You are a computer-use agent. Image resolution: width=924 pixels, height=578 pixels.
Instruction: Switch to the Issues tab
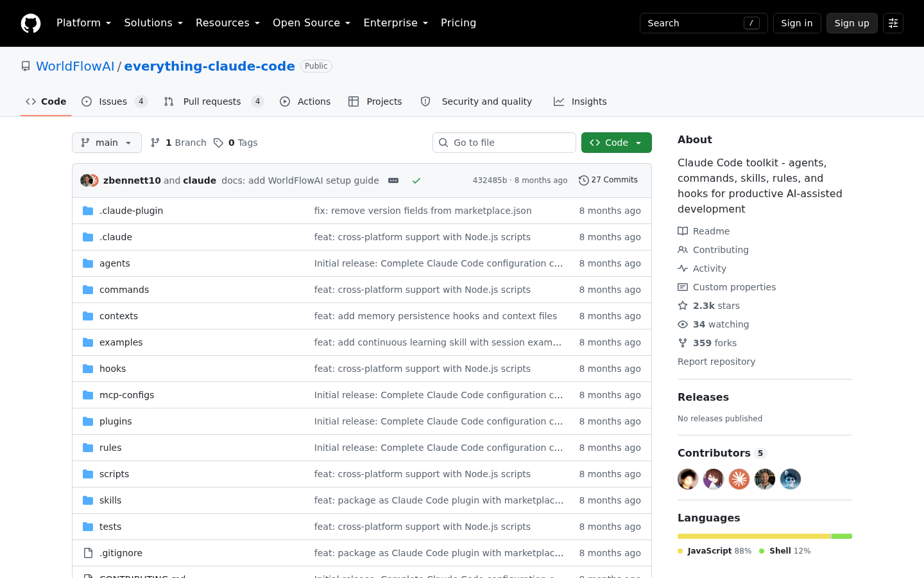pyautogui.click(x=115, y=101)
